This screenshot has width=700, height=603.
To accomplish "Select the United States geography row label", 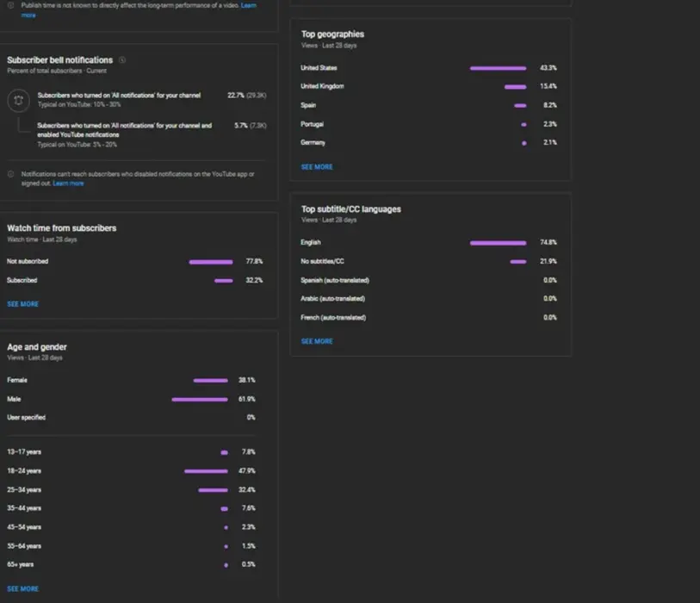I will pos(319,68).
